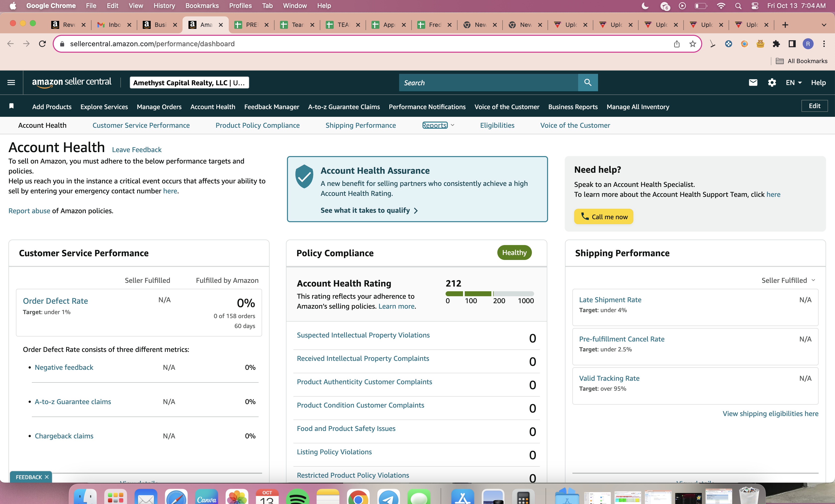Click the Learn more link under Account Health Rating
The height and width of the screenshot is (504, 835).
pyautogui.click(x=396, y=306)
